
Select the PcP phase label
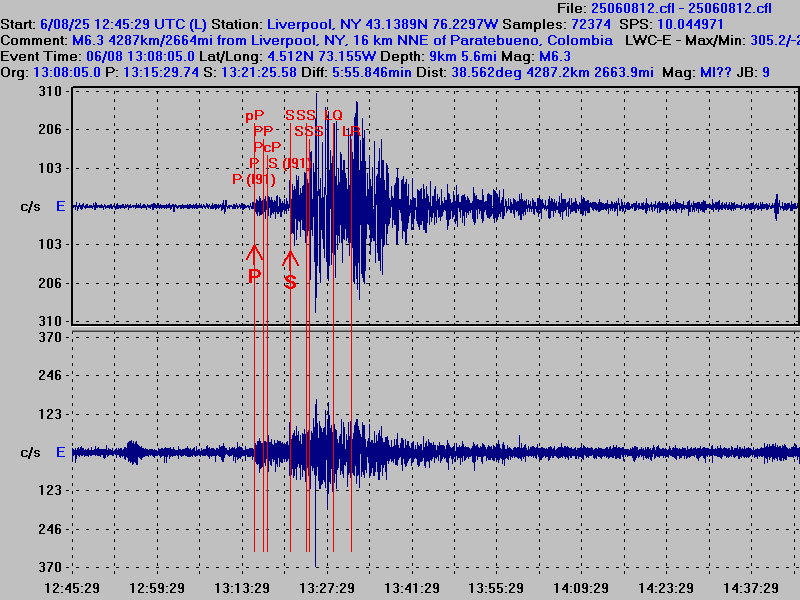click(267, 147)
